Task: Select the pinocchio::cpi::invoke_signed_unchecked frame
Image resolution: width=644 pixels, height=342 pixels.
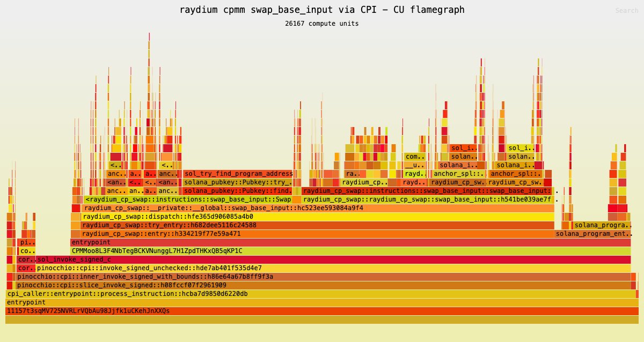Action: click(333, 268)
